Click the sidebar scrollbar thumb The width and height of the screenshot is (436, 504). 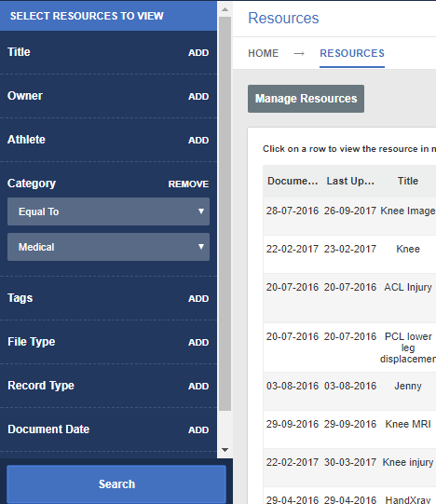pyautogui.click(x=225, y=213)
